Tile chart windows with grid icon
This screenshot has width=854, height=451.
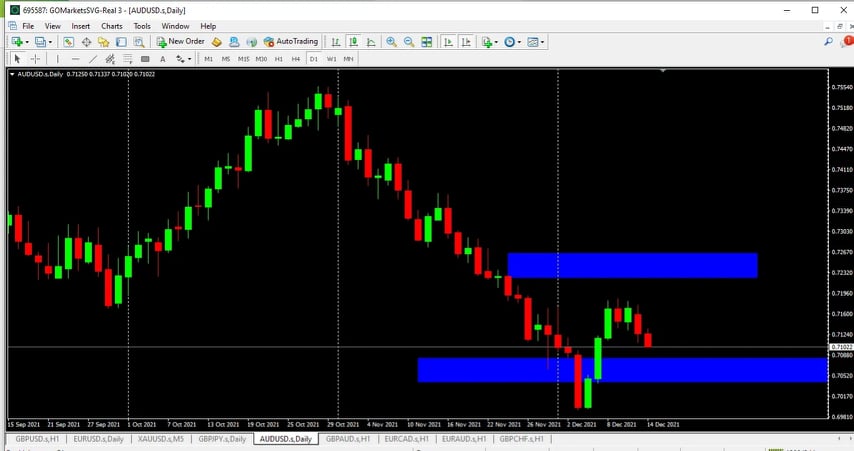pyautogui.click(x=427, y=42)
